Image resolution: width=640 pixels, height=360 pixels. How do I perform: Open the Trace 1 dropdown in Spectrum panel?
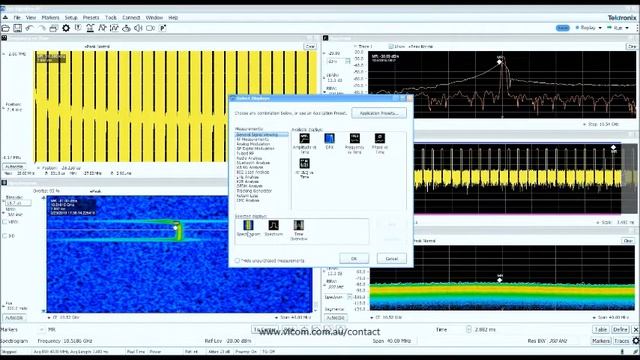click(x=355, y=47)
